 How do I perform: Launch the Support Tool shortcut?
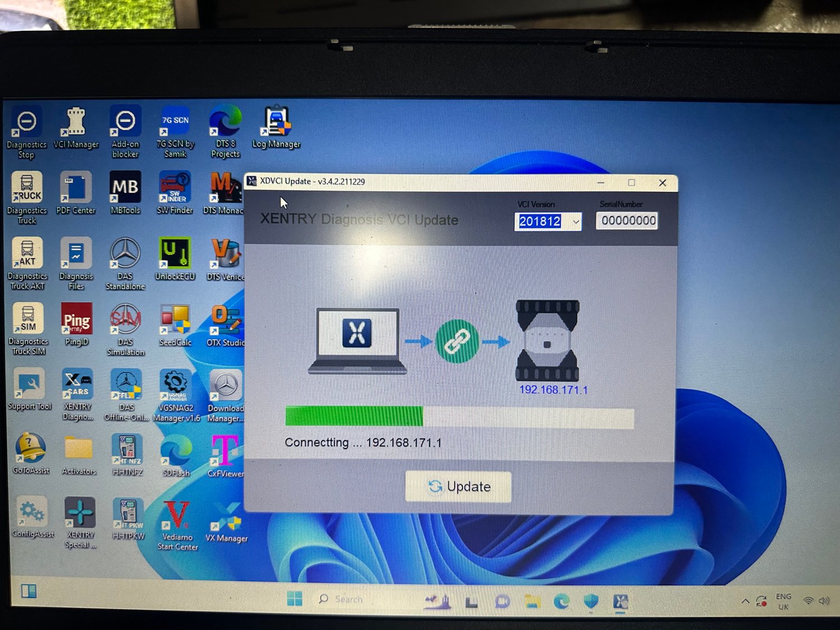[29, 390]
